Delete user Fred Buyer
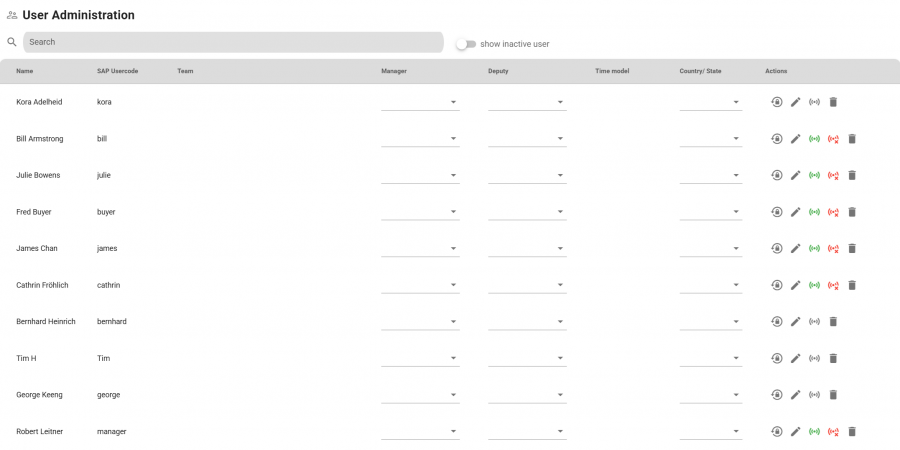900x450 pixels. (852, 212)
